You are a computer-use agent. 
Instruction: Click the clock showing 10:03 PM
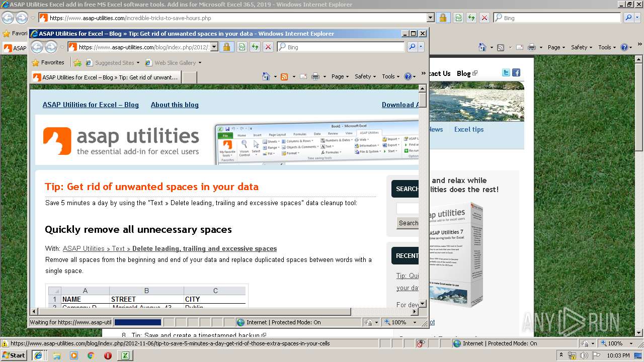tap(617, 355)
